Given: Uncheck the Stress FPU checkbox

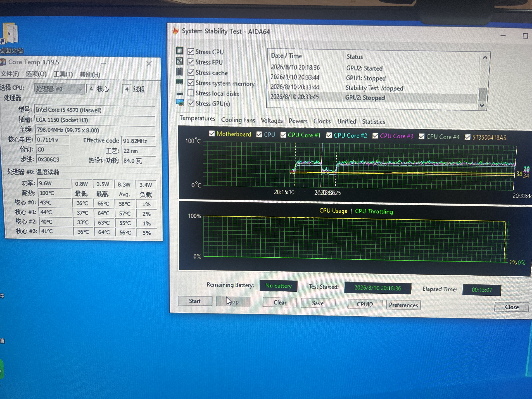Looking at the screenshot, I should pyautogui.click(x=191, y=62).
